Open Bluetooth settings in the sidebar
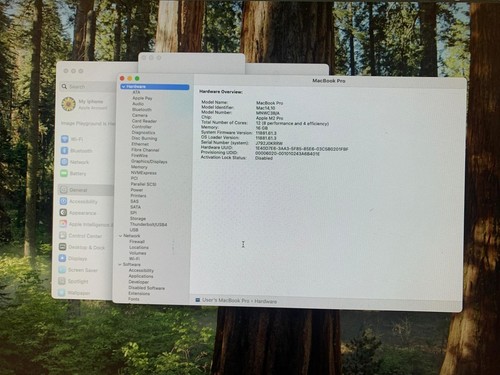This screenshot has height=375, width=500. click(x=81, y=151)
